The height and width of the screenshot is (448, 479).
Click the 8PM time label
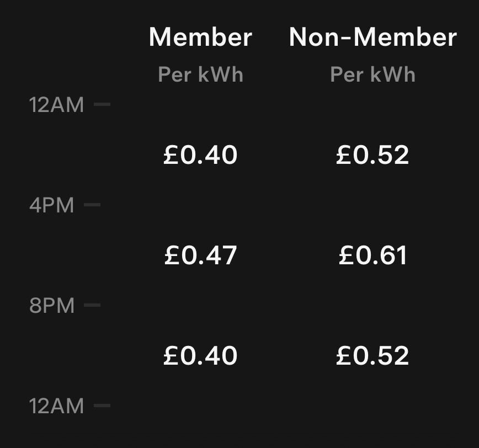(x=51, y=305)
